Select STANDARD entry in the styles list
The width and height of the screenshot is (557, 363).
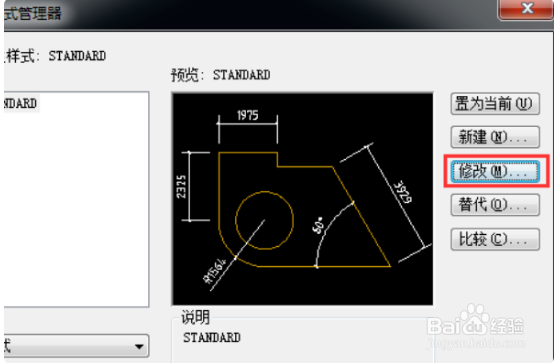[x=20, y=103]
